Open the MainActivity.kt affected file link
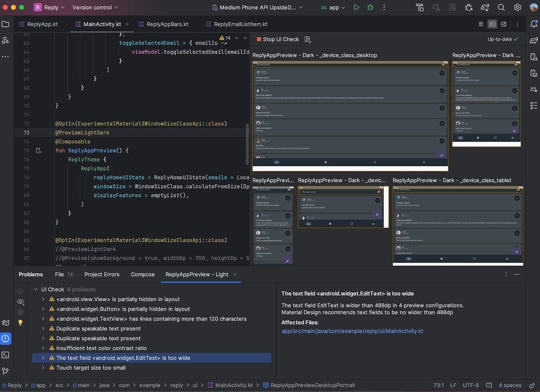The image size is (540, 392). pos(352,331)
